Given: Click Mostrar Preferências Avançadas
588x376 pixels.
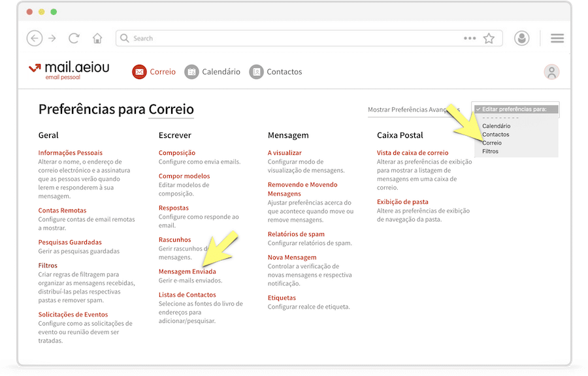Looking at the screenshot, I should 414,110.
